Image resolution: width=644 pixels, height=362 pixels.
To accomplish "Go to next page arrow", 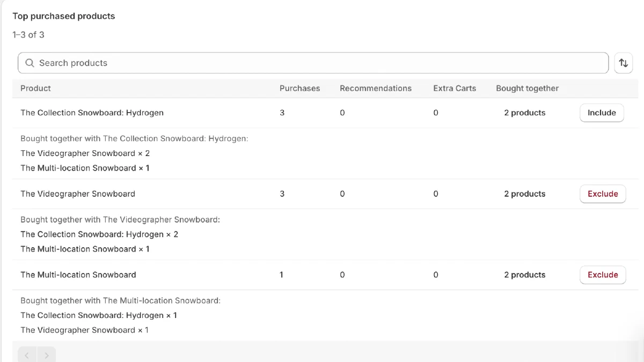I will 46,355.
